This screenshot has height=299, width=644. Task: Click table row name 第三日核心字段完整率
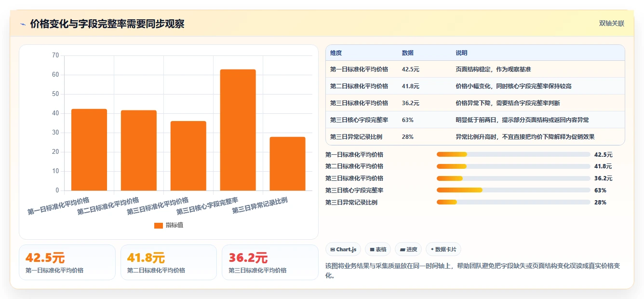359,120
